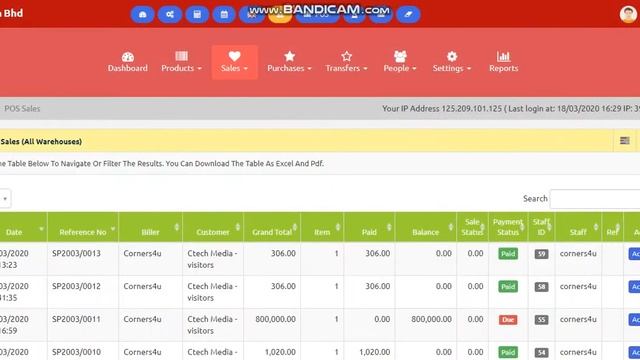Click the red Due badge for SP2003/0011
The height and width of the screenshot is (360, 640).
tap(508, 320)
